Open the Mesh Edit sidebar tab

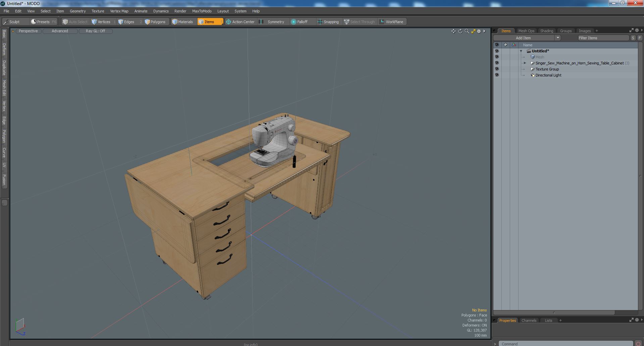pyautogui.click(x=4, y=88)
